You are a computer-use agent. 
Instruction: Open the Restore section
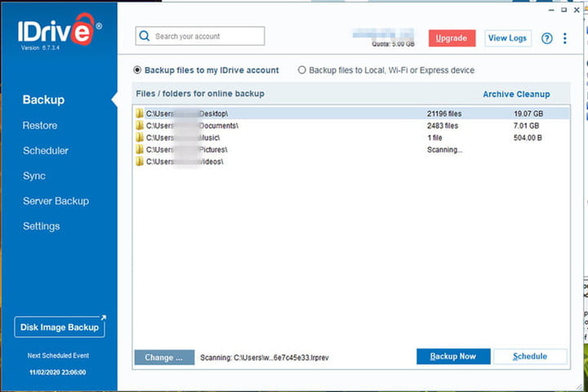click(40, 125)
